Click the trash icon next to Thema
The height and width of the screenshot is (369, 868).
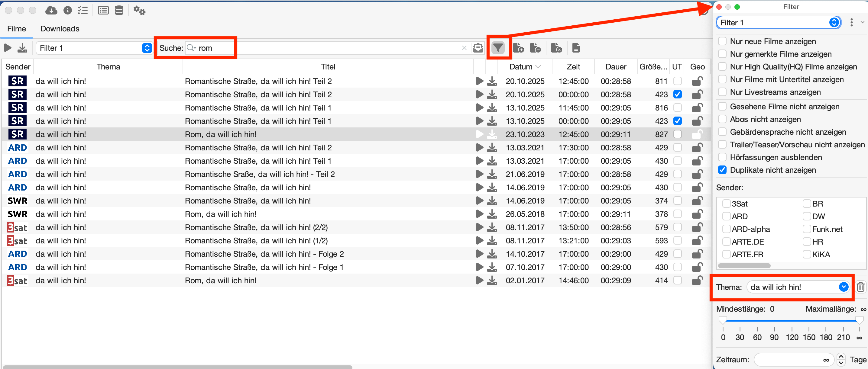860,287
